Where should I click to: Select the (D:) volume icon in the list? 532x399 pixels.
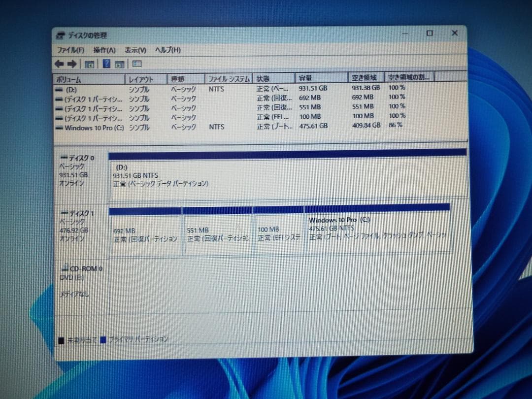(x=59, y=90)
